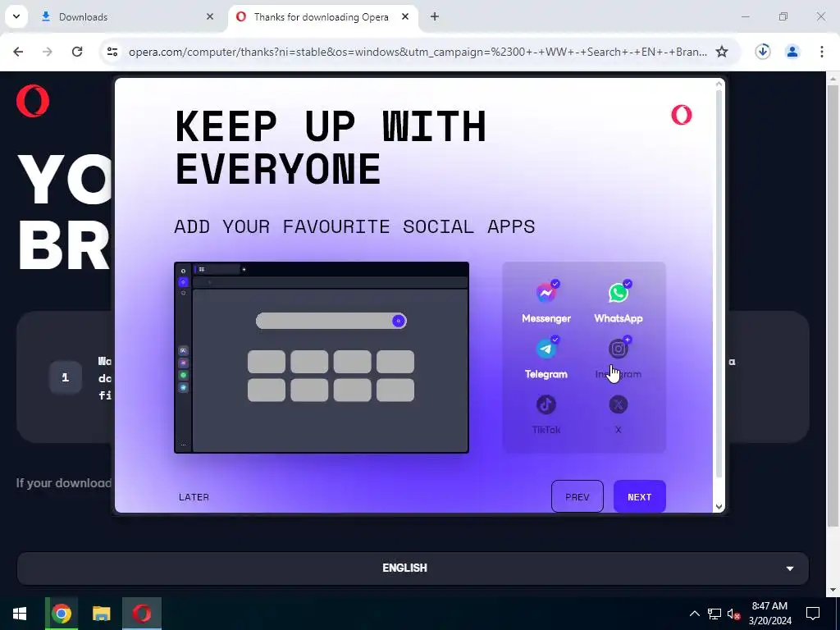840x630 pixels.
Task: Click the dialog scrollbar down arrow
Action: point(719,506)
